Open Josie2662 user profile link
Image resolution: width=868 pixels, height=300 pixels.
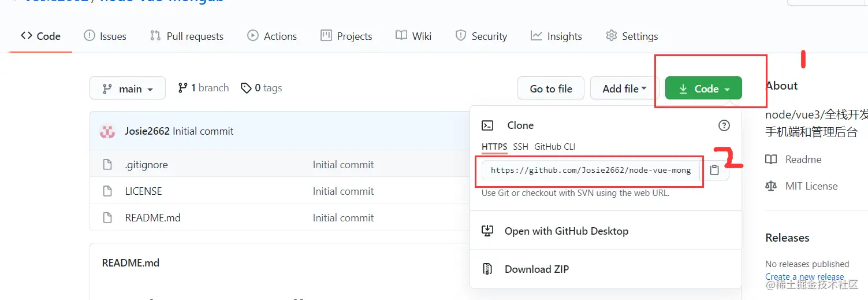147,131
